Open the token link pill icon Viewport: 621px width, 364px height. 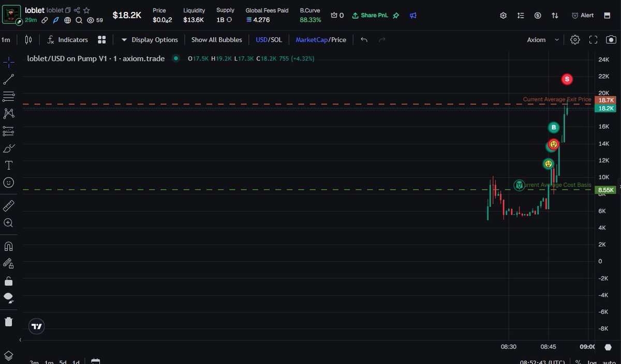click(46, 20)
